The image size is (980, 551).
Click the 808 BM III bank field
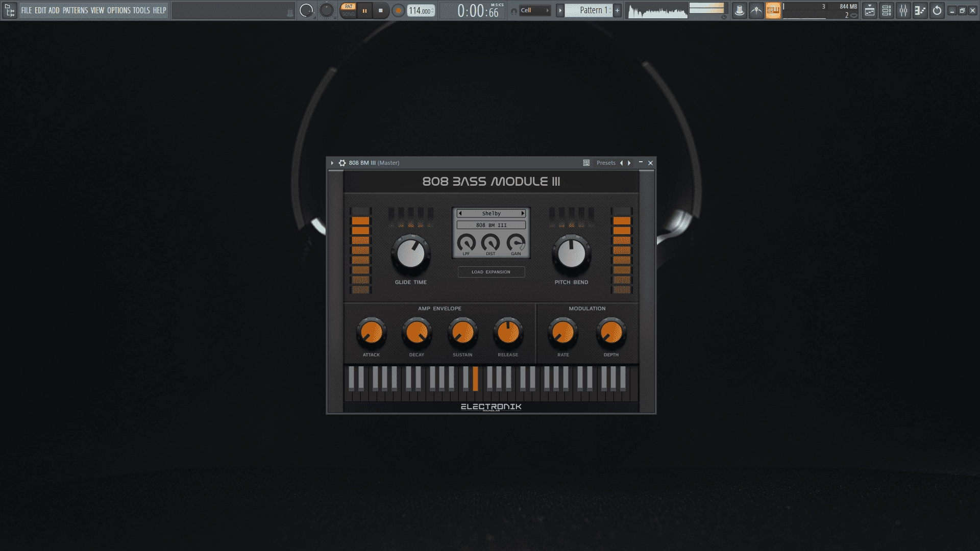(491, 225)
